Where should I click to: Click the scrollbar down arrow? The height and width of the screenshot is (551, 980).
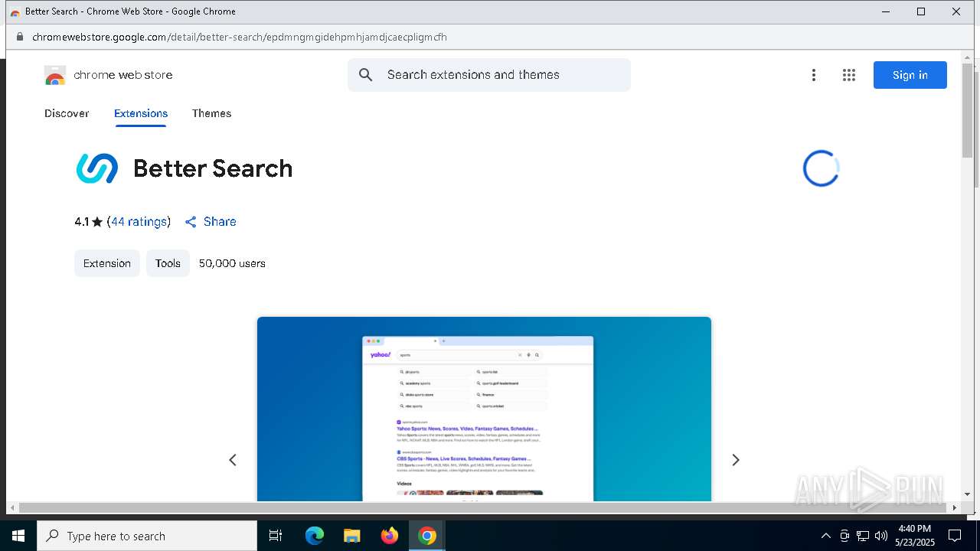[967, 494]
